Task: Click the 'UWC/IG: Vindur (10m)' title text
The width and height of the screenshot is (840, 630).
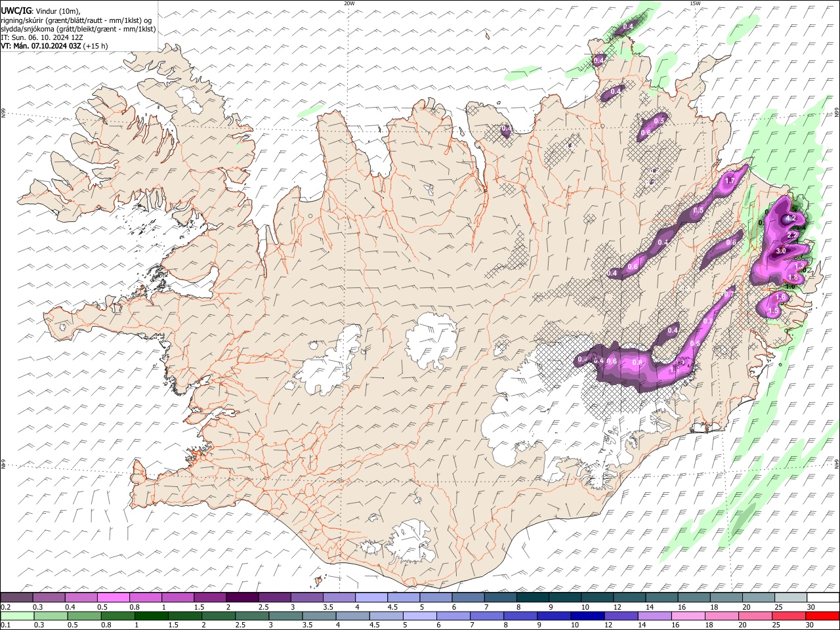Action: [41, 11]
